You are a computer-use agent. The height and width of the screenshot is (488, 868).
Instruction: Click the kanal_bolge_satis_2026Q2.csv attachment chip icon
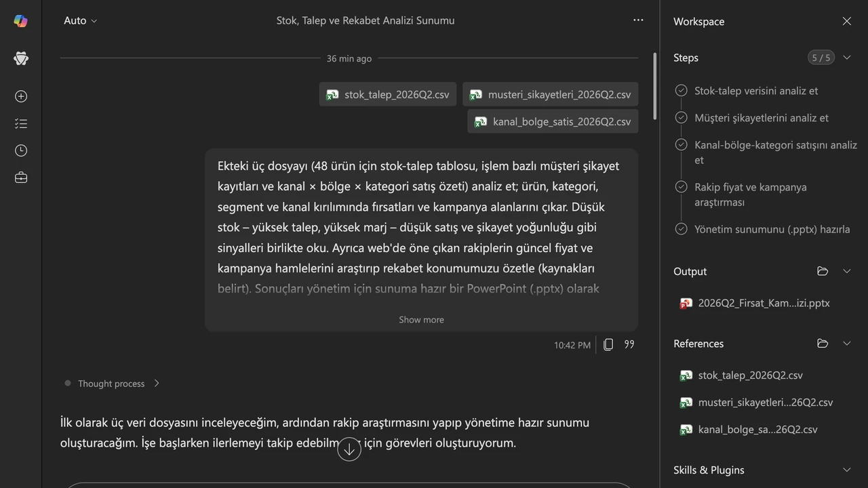[x=481, y=121]
